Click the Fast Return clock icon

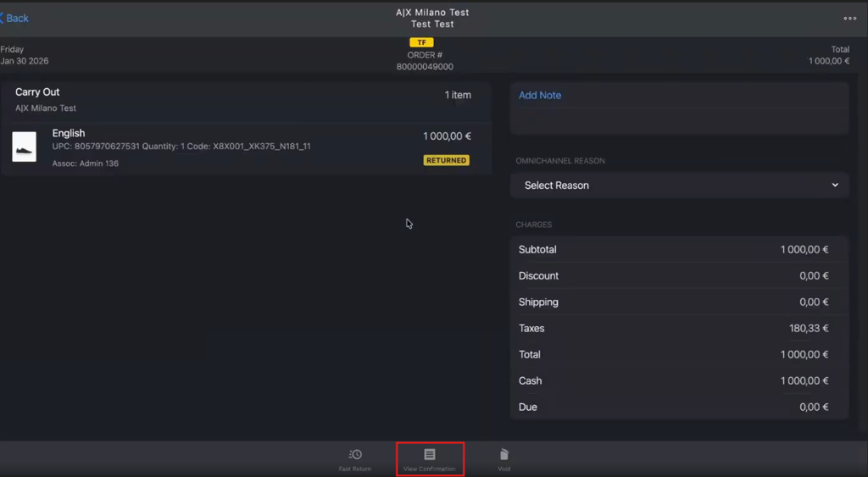pyautogui.click(x=355, y=455)
